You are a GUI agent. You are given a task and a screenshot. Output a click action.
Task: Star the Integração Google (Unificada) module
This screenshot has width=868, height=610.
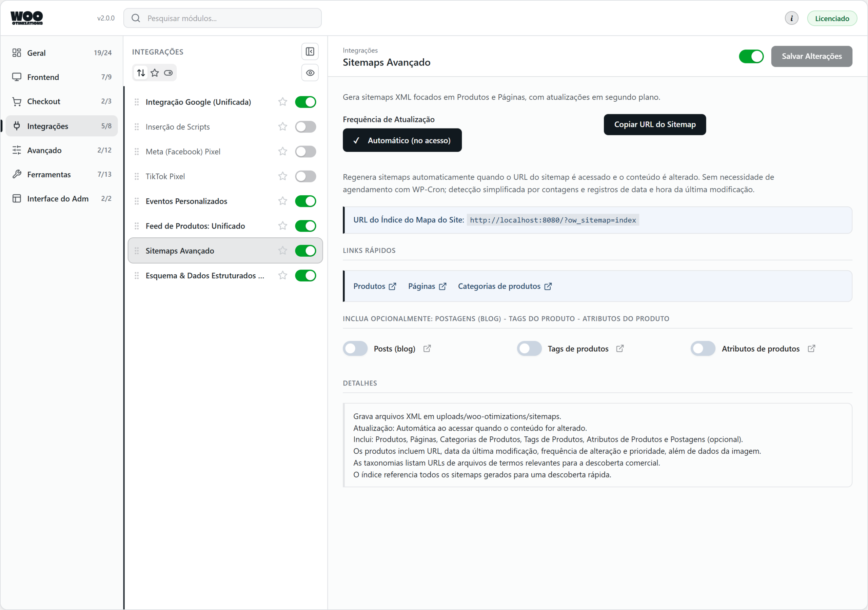coord(282,102)
